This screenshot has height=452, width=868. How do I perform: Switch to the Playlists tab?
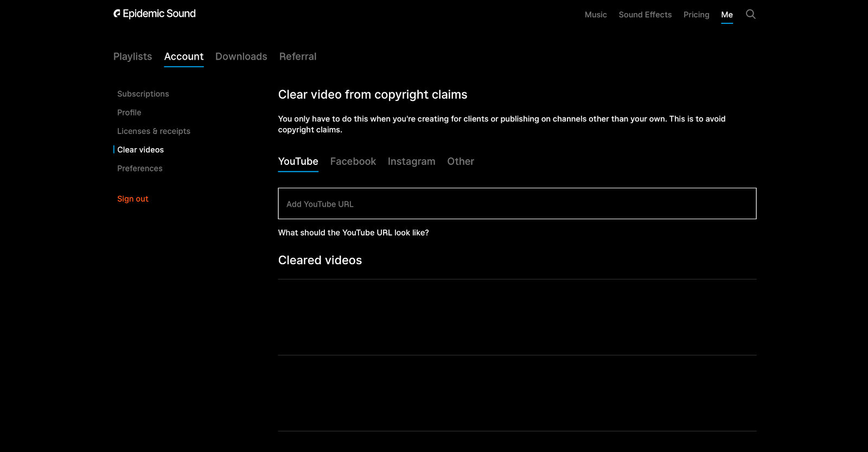(x=132, y=56)
